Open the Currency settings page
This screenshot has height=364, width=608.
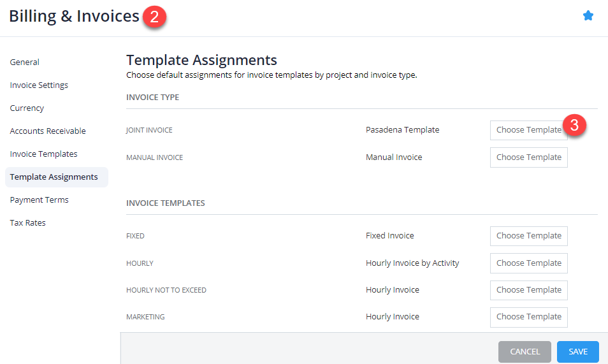[27, 108]
